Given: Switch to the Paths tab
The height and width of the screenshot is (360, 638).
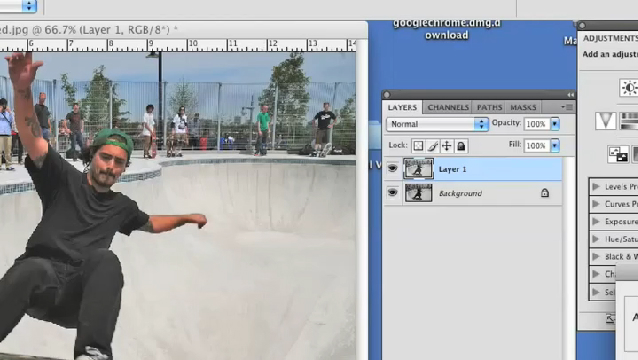Looking at the screenshot, I should [489, 107].
